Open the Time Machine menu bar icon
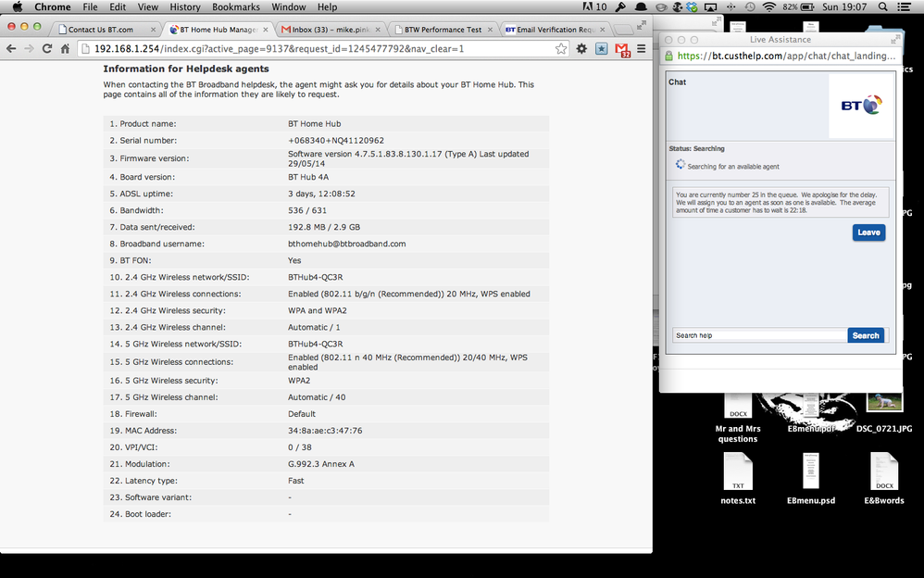Viewport: 924px width, 578px height. (x=750, y=6)
